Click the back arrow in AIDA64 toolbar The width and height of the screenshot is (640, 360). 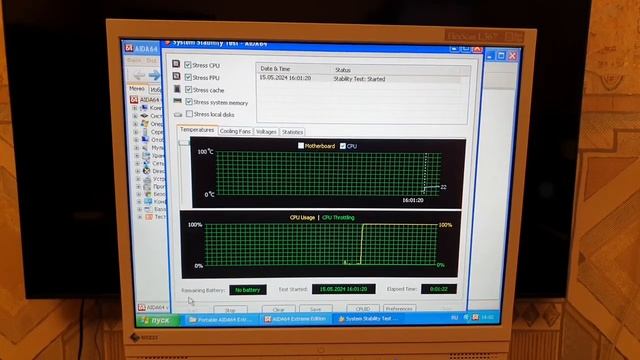coord(139,75)
